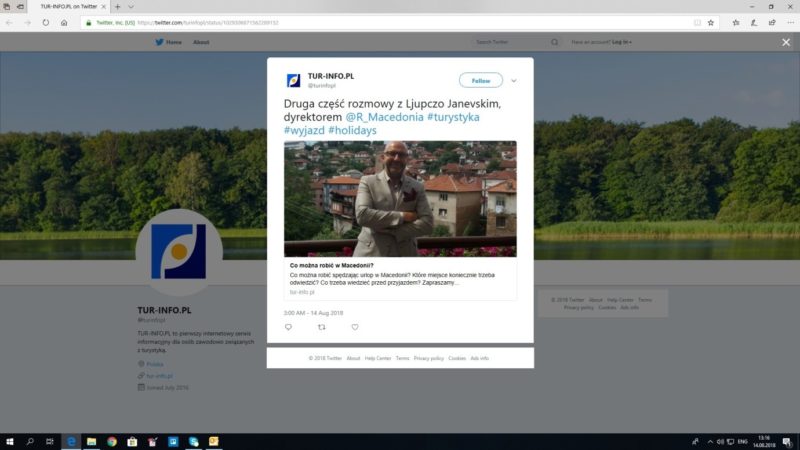Like the tweet with the heart icon
Image resolution: width=800 pixels, height=450 pixels.
(355, 327)
